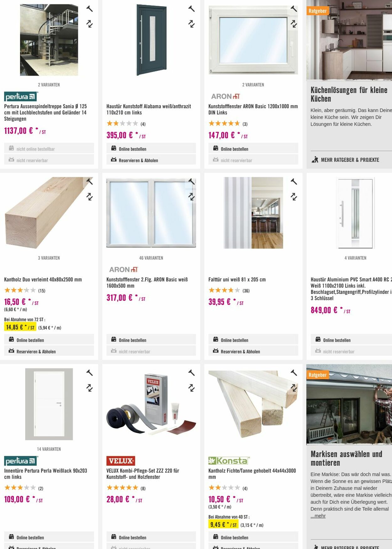Open the star rating reviews for Falttür
392x549 pixels.
pyautogui.click(x=229, y=290)
